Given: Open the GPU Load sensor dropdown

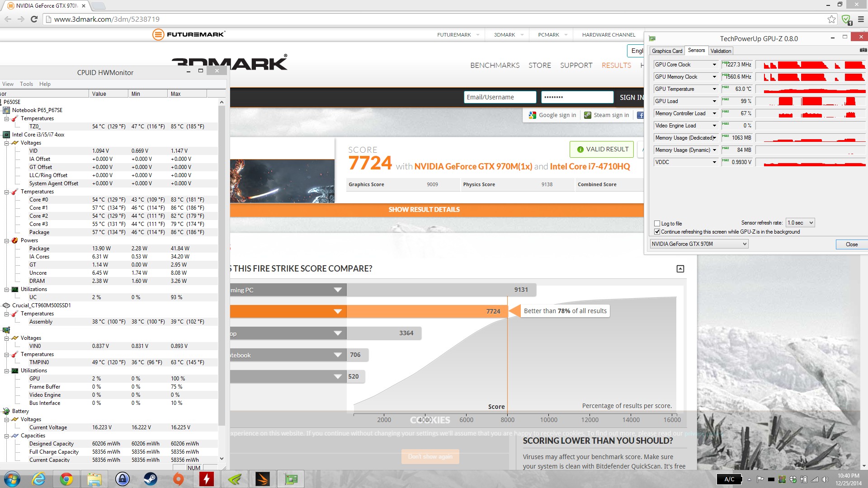Looking at the screenshot, I should (714, 101).
